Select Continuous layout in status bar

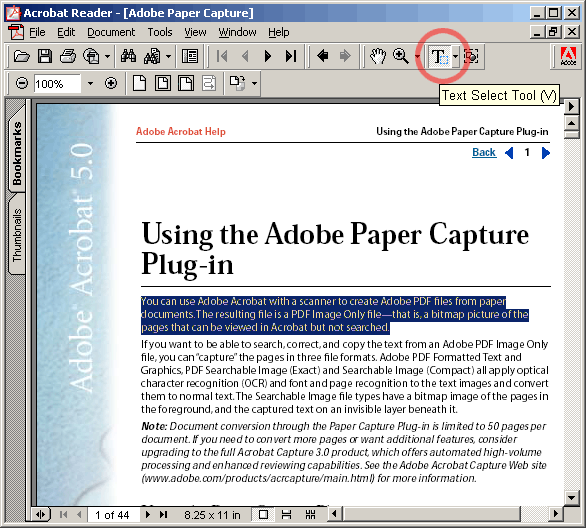click(286, 515)
